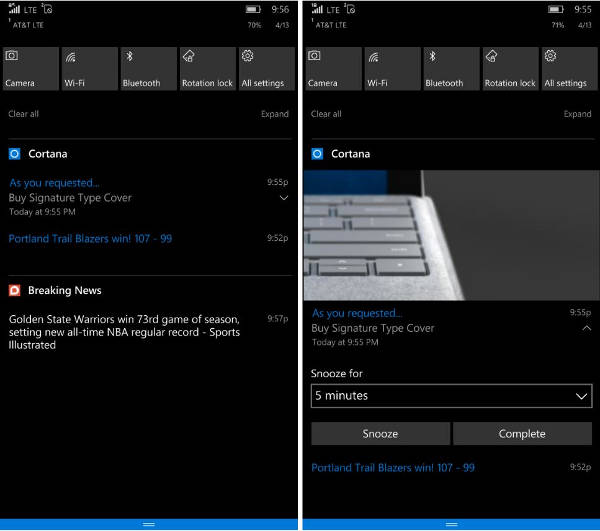Open All settings gear on right screen
This screenshot has width=600, height=531.
(568, 68)
